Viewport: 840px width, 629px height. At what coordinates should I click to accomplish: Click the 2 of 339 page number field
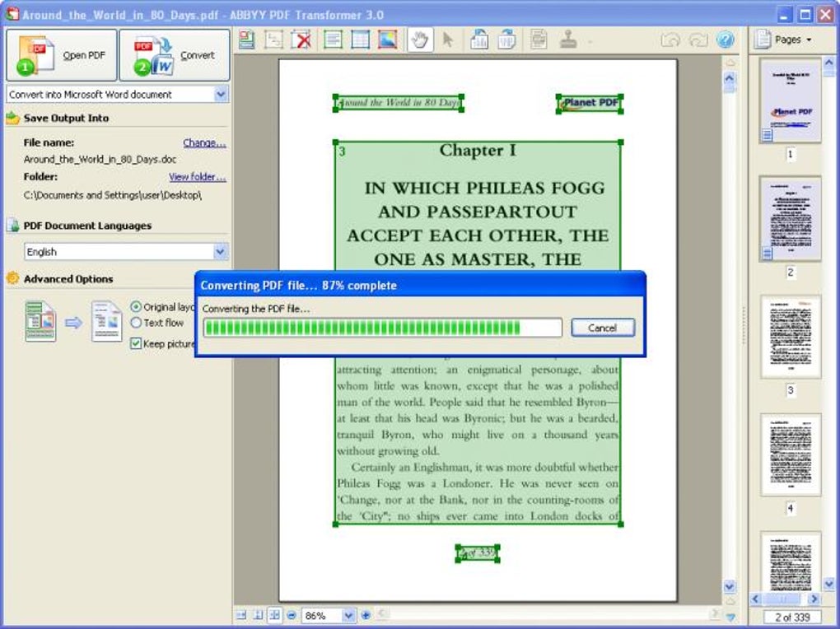point(792,617)
